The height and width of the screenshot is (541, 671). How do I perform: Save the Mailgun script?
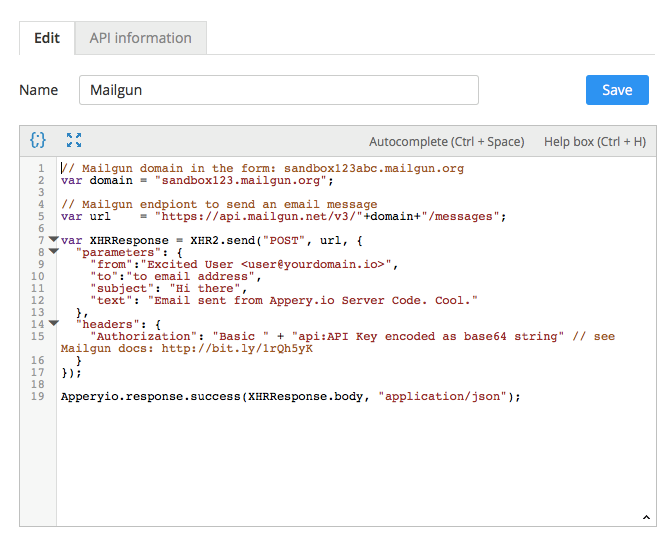(617, 90)
